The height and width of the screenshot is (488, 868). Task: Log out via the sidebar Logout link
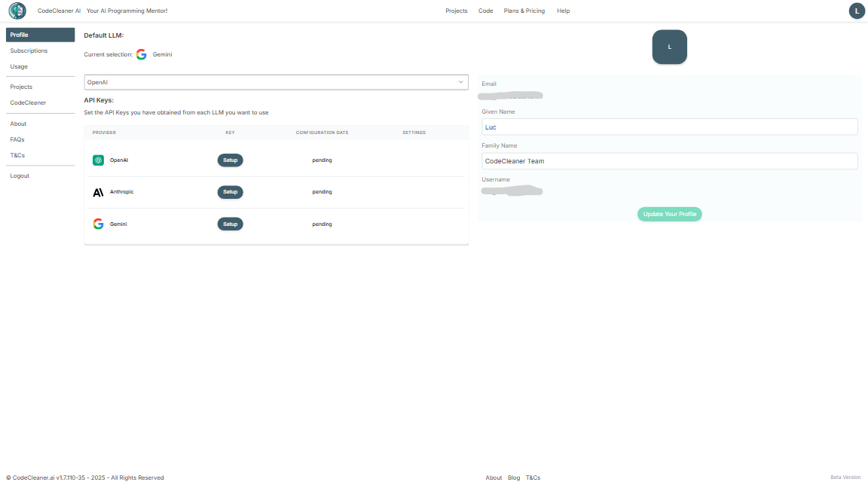tap(20, 176)
